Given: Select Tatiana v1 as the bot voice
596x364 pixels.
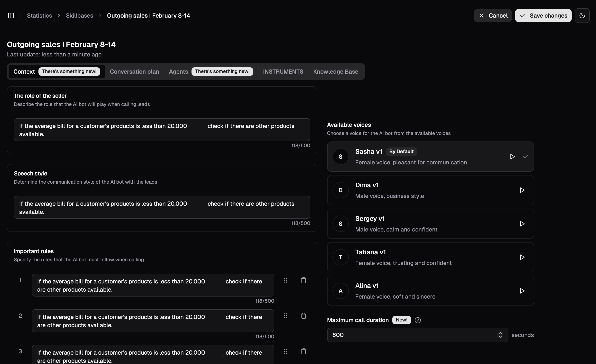Looking at the screenshot, I should coord(411,257).
